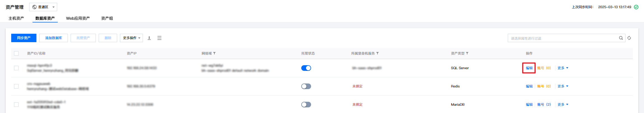
Task: Click the attribute filter search input
Action: coord(563,38)
